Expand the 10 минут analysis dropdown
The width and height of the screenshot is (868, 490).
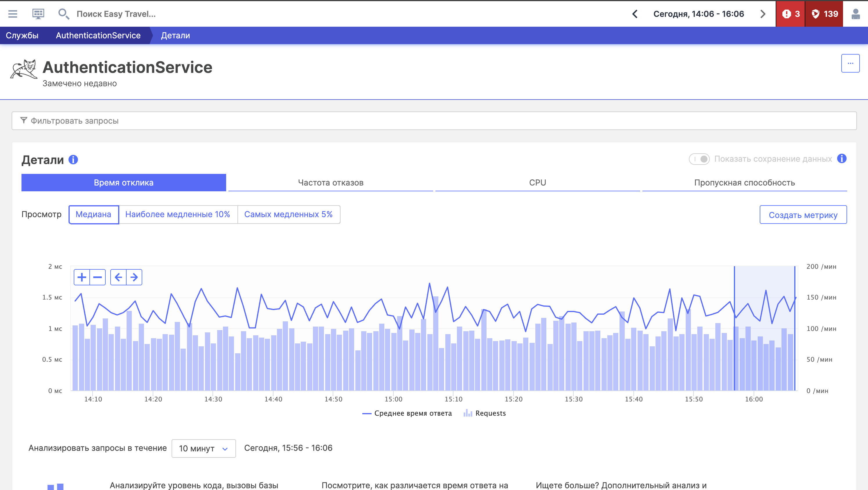tap(204, 448)
